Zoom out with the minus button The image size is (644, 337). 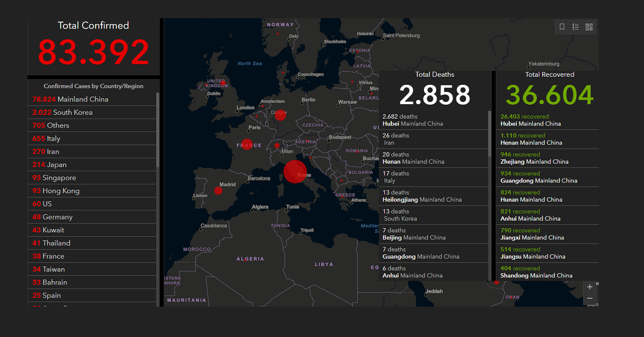pos(590,298)
